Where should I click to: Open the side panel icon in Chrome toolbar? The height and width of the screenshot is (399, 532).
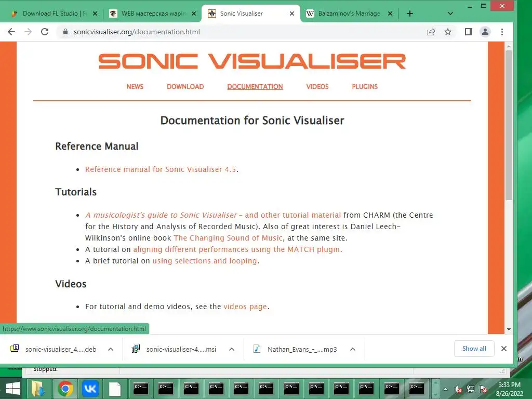click(x=469, y=32)
